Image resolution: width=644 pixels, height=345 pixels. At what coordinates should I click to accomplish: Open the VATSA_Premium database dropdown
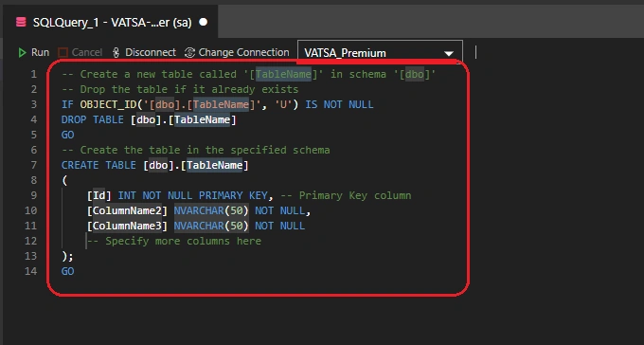click(x=380, y=53)
